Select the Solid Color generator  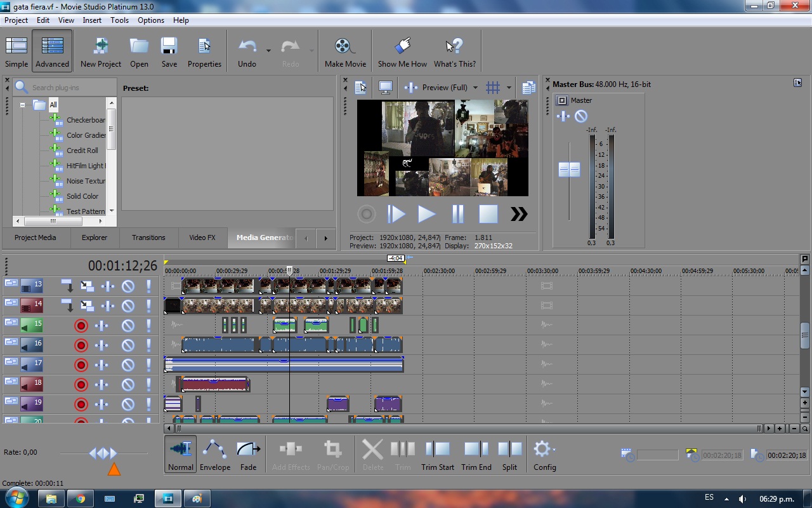82,196
